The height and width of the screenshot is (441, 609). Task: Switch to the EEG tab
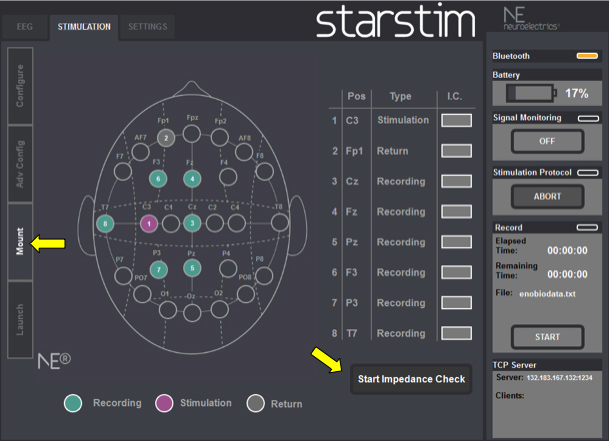pos(25,27)
